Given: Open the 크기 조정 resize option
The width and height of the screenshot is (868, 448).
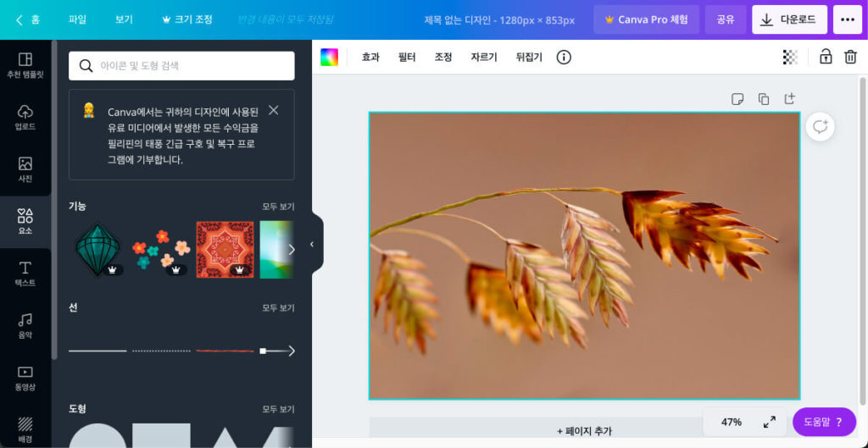Looking at the screenshot, I should tap(187, 20).
